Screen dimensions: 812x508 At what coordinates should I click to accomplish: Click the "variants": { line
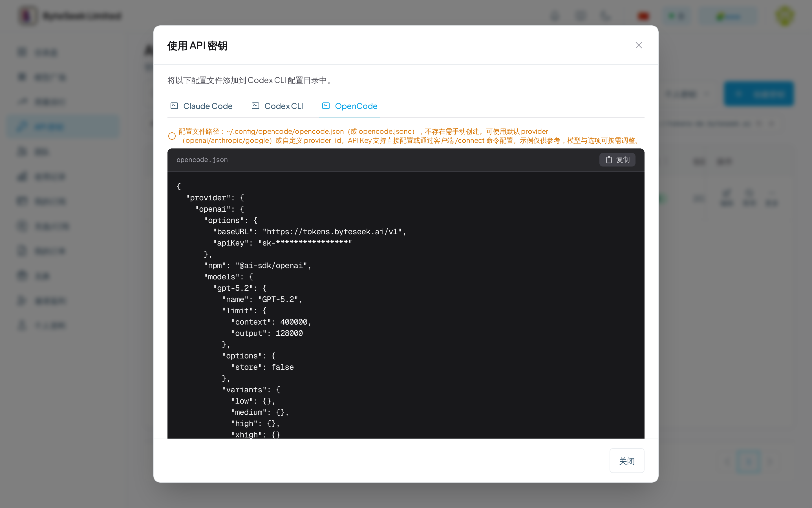[x=251, y=390]
